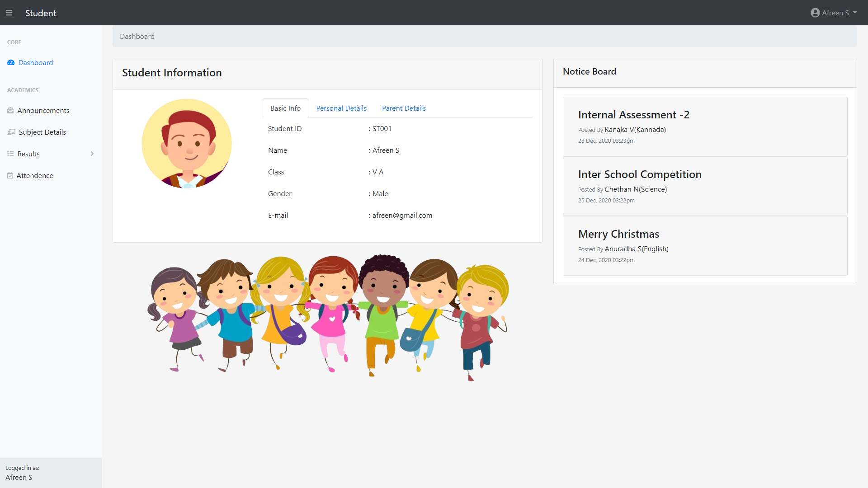
Task: Click the Attendence calendar icon
Action: click(x=10, y=176)
